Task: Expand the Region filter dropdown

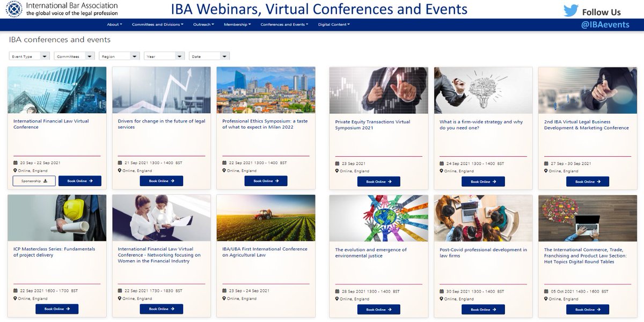Action: tap(120, 56)
